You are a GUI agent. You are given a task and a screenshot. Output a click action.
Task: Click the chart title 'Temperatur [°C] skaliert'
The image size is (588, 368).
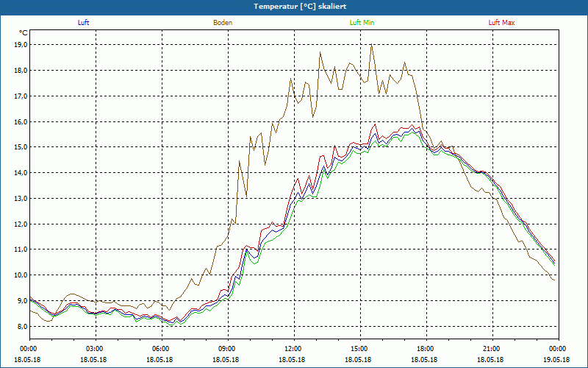[x=300, y=7]
